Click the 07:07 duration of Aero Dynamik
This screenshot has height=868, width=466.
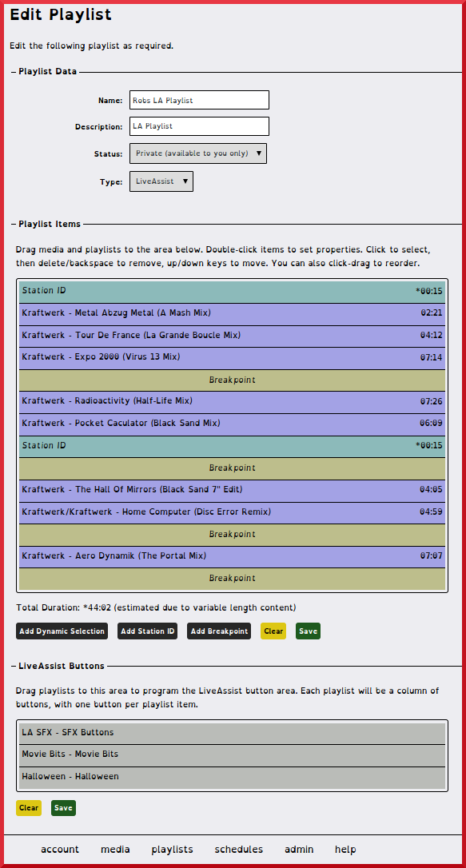coord(431,555)
